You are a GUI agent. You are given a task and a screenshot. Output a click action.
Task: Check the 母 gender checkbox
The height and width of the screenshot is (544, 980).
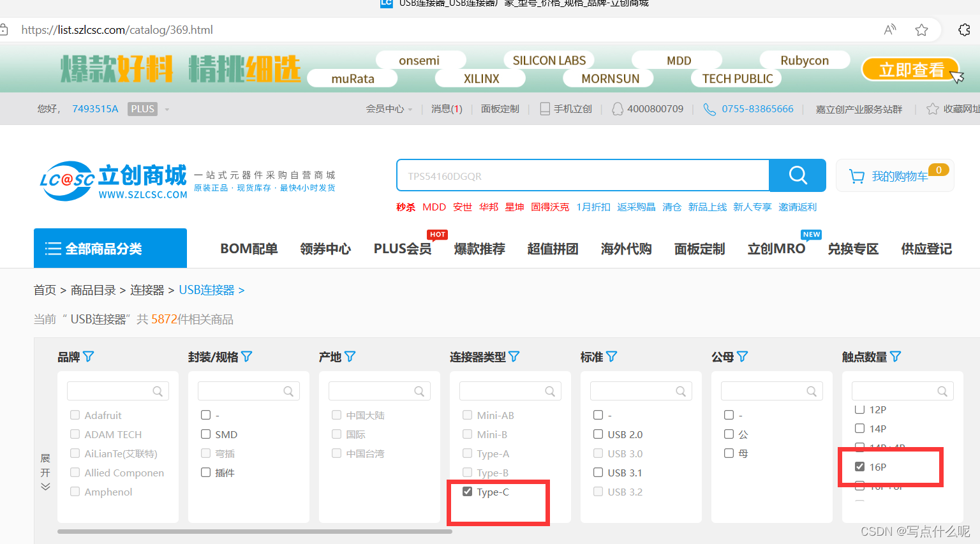point(729,453)
